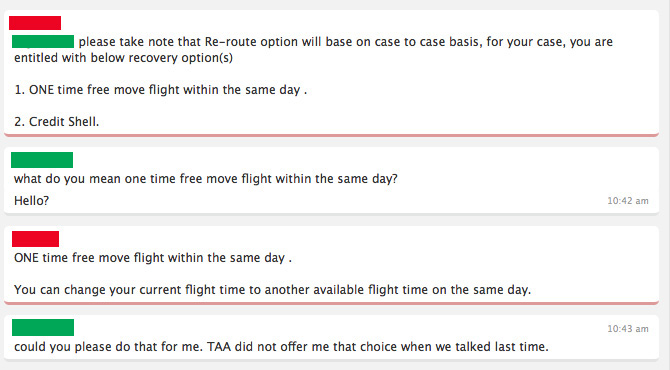Click the 10:43 am timestamp

click(x=628, y=329)
